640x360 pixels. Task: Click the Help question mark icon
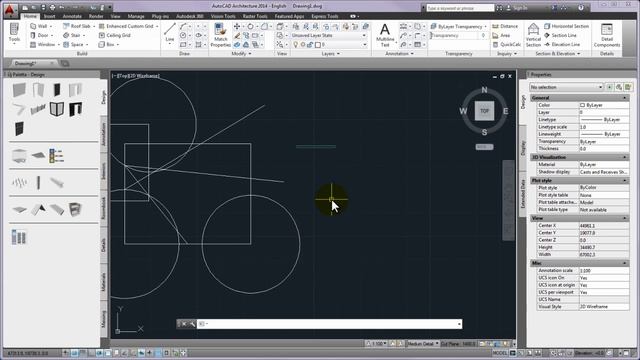pos(581,8)
